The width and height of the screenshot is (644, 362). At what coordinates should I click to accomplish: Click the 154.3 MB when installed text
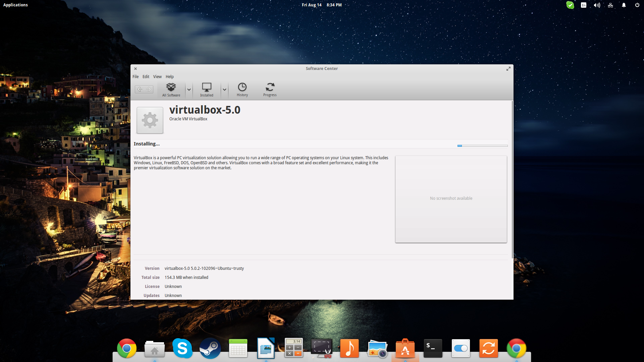click(x=186, y=278)
